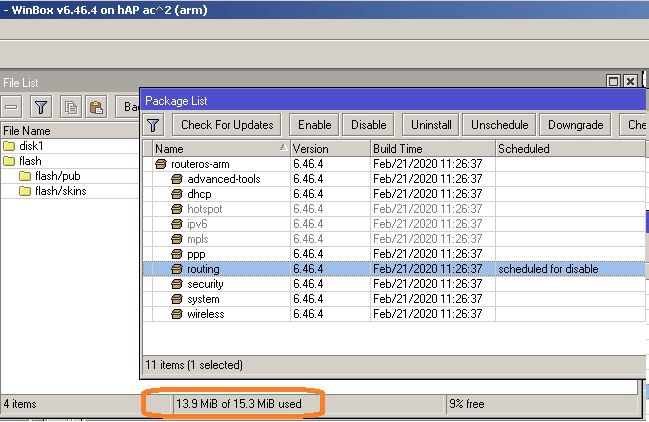
Task: Click the 'ipv6' disabled package name
Action: click(197, 224)
